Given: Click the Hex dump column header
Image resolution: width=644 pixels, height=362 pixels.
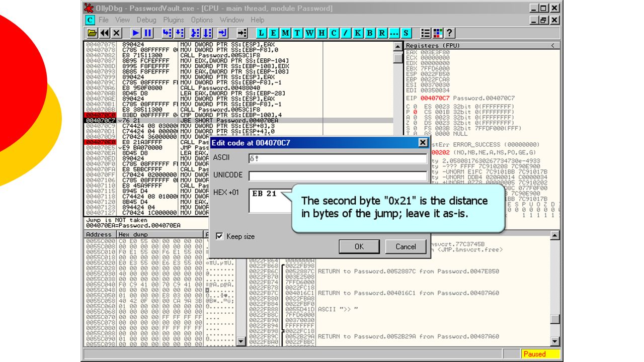Looking at the screenshot, I should [159, 235].
